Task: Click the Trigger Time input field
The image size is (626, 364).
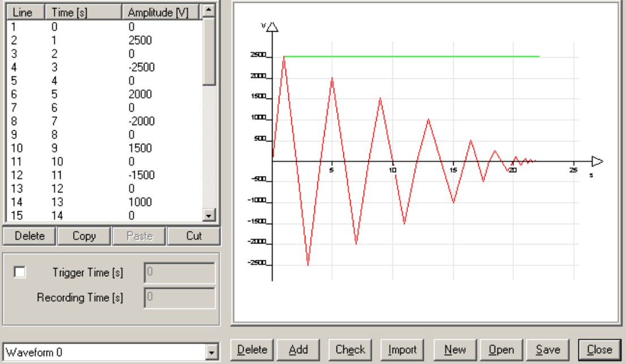Action: [180, 273]
